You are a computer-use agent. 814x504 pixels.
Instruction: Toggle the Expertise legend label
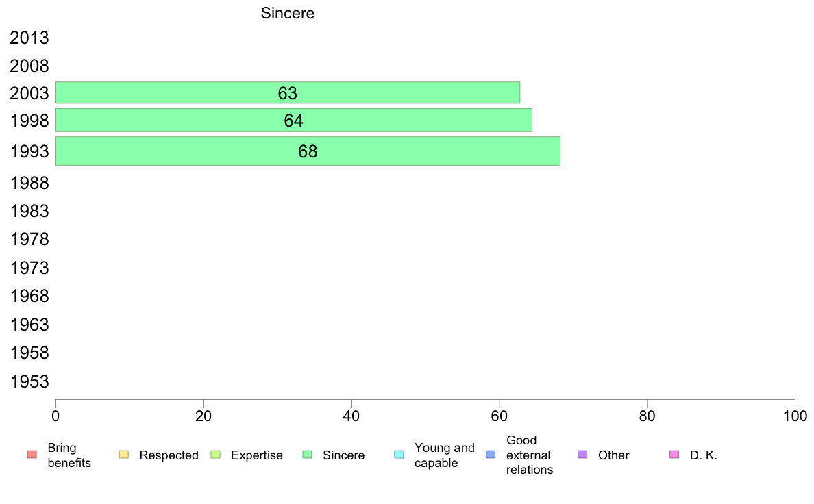[257, 455]
